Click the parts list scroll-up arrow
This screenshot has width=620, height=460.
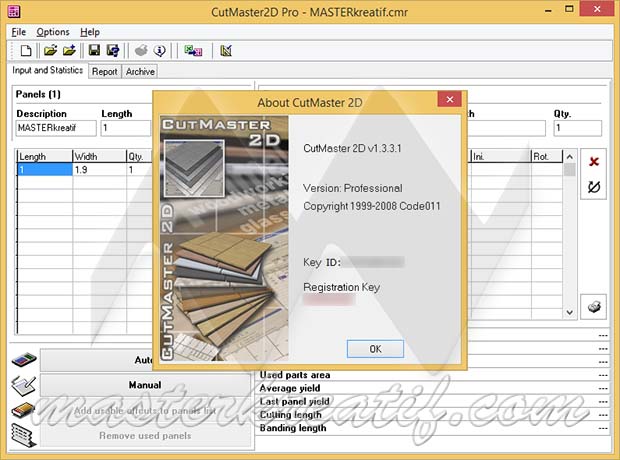click(569, 157)
